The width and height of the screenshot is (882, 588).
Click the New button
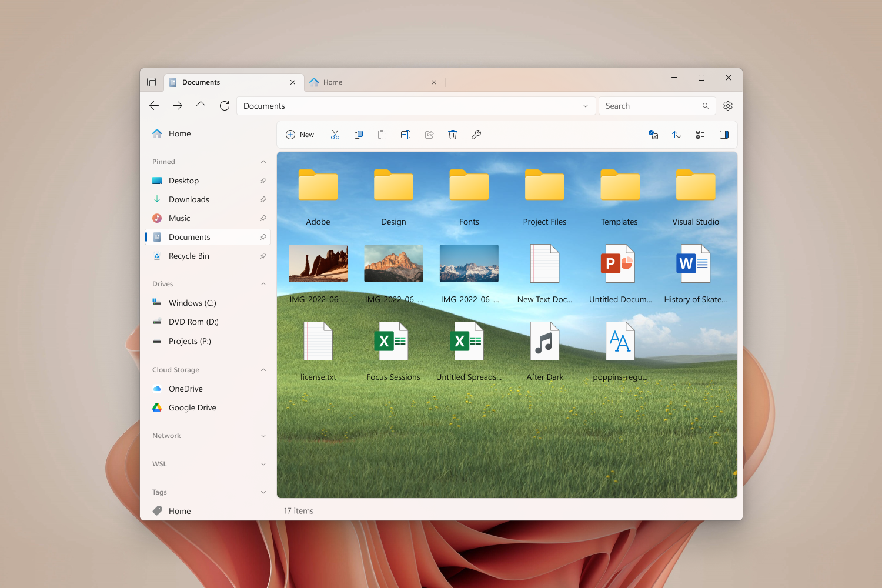pos(299,134)
